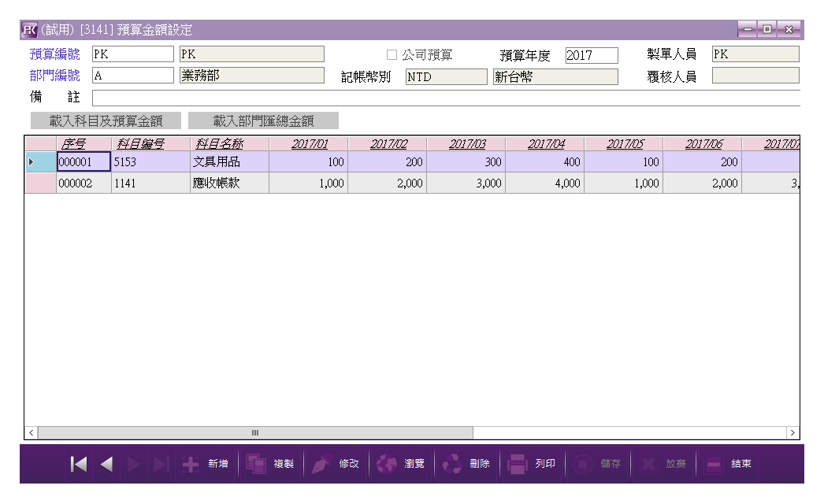Image resolution: width=824 pixels, height=504 pixels.
Task: Click the horizontal scrollbar right arrow
Action: (792, 433)
